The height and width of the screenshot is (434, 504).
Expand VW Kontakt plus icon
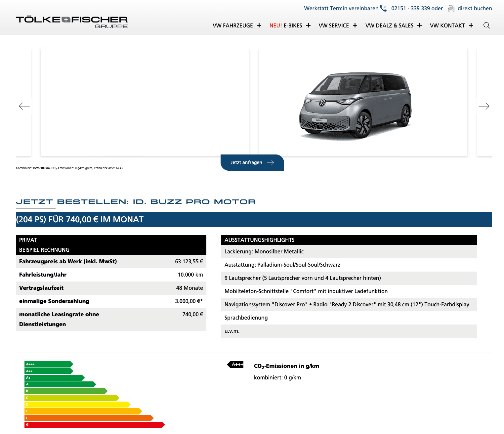click(471, 25)
